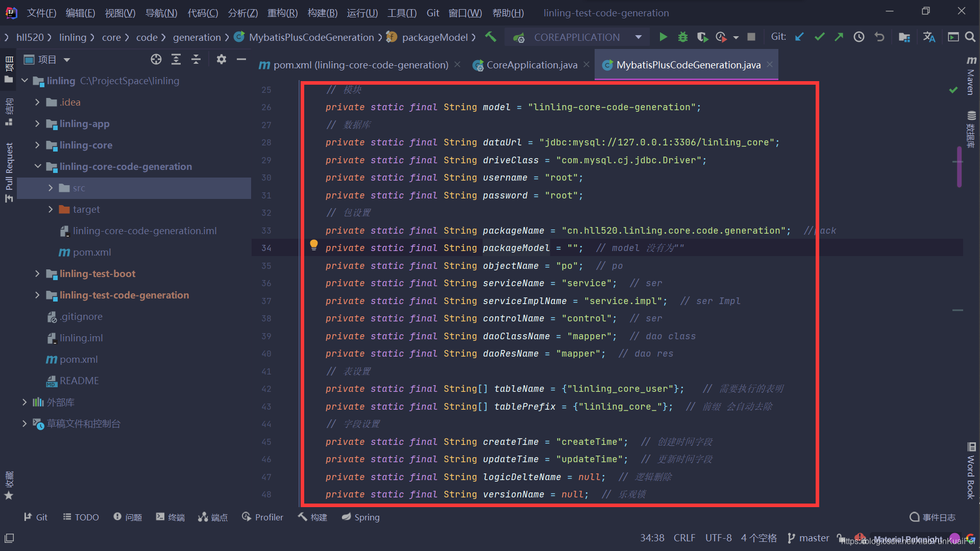Image resolution: width=980 pixels, height=551 pixels.
Task: Click the editor vertical scrollbar thumb
Action: [959, 167]
